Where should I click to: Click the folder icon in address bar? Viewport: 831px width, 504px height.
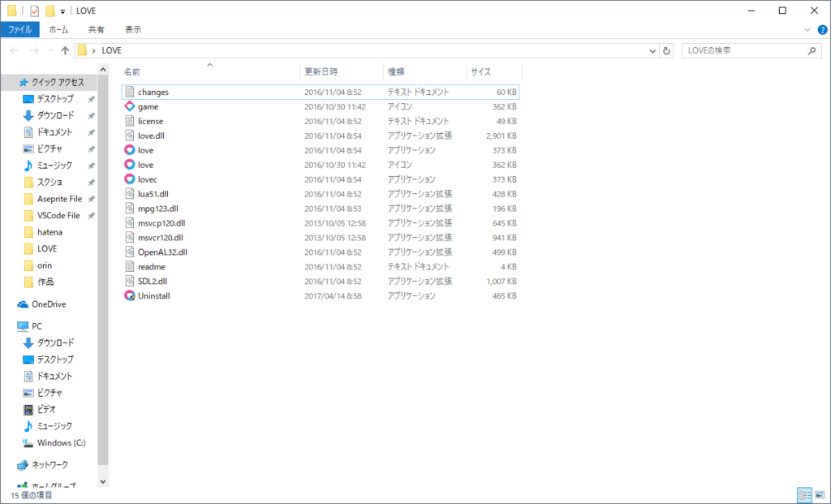[82, 50]
